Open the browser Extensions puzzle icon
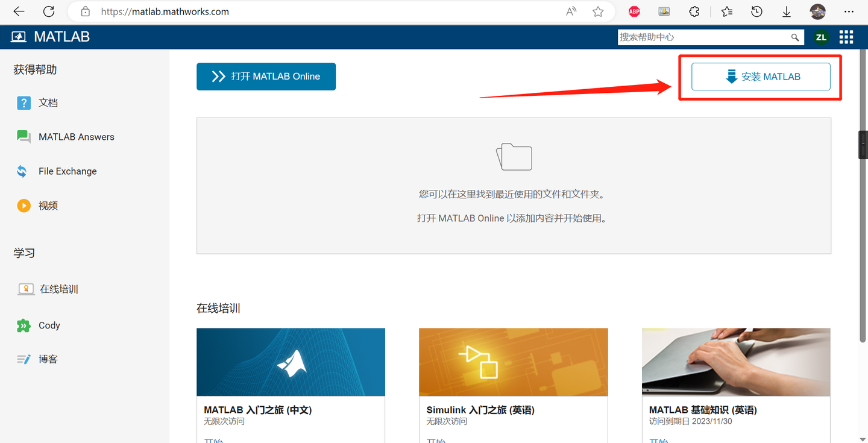Viewport: 868px width, 443px height. tap(694, 11)
